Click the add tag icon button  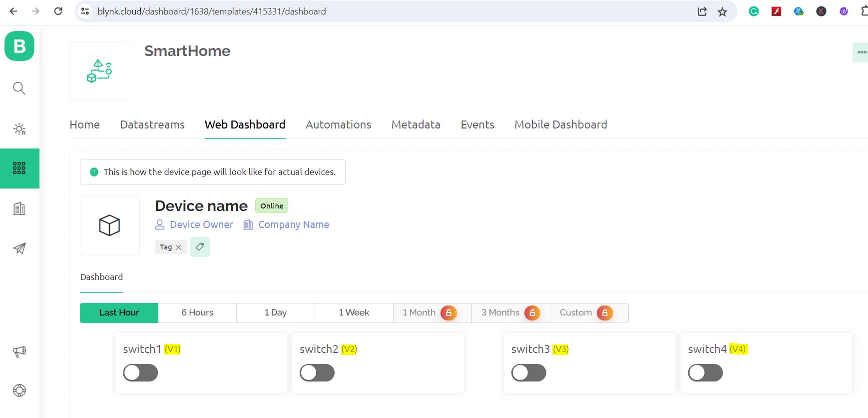pyautogui.click(x=200, y=247)
